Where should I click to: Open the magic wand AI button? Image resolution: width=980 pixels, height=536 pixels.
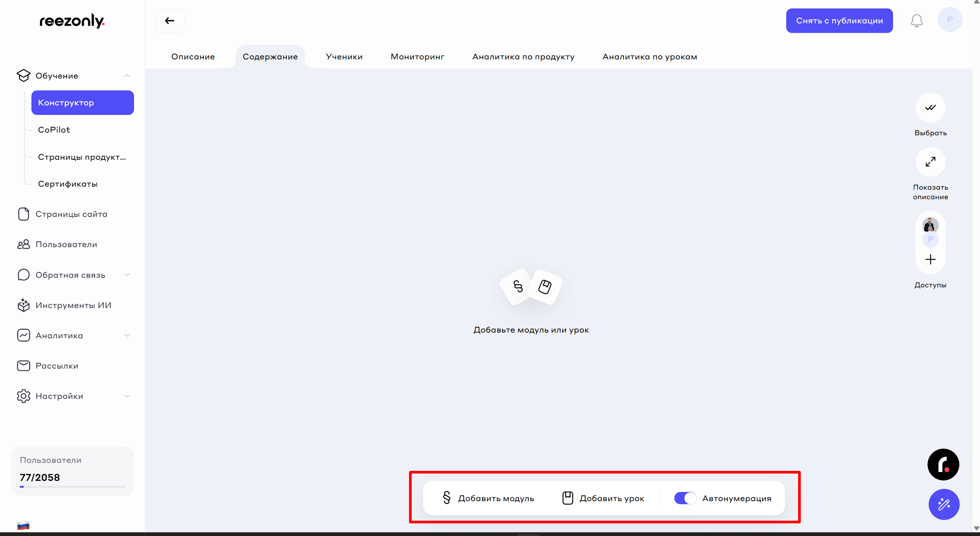[x=944, y=504]
